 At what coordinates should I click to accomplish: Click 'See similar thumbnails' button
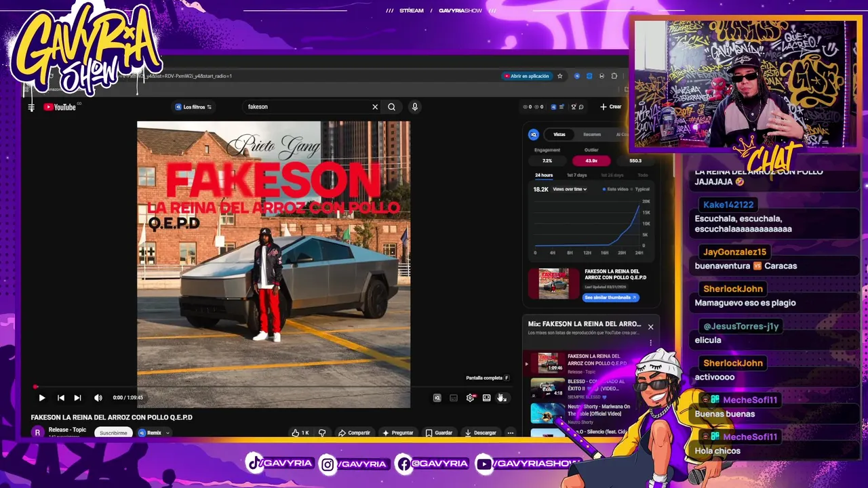610,298
